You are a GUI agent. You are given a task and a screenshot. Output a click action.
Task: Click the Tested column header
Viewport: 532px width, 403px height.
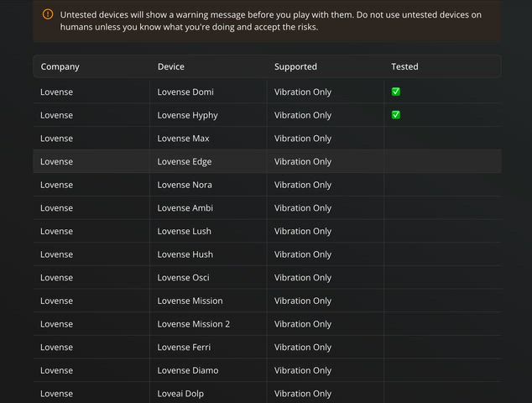pyautogui.click(x=404, y=66)
